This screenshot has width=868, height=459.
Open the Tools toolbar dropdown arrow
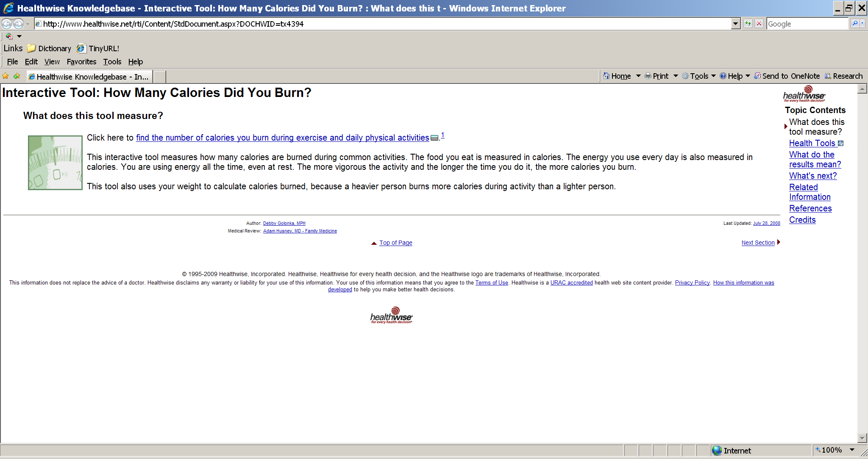pos(713,76)
